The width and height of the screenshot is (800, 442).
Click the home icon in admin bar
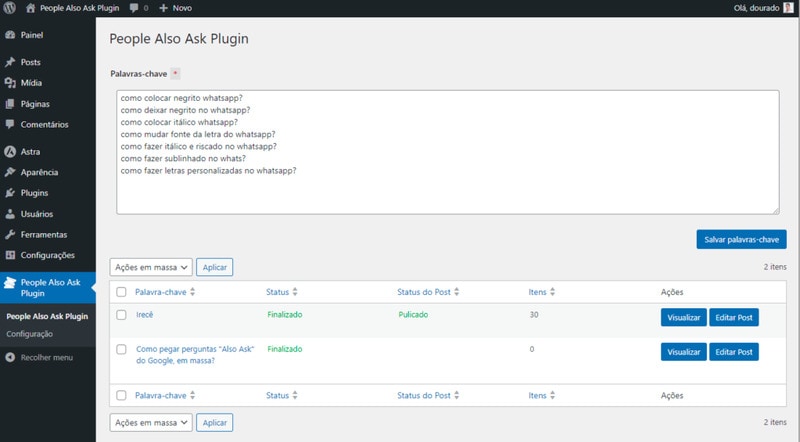coord(31,8)
